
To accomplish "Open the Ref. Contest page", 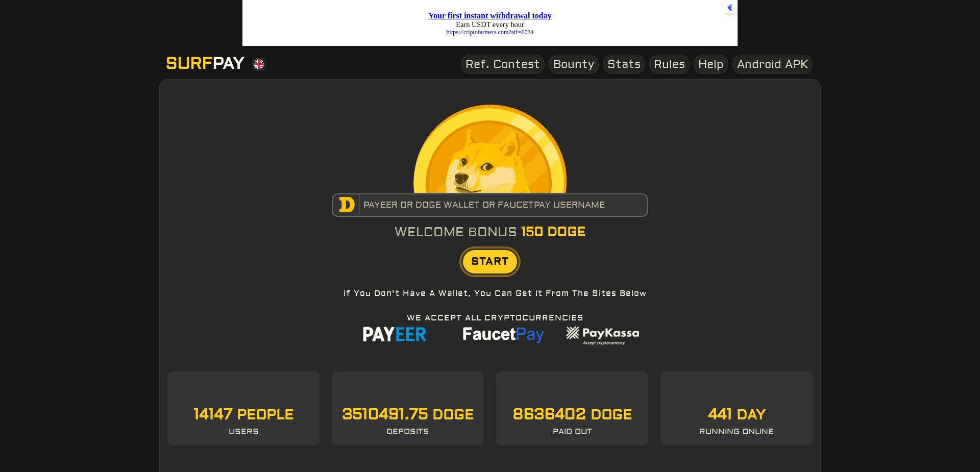I will coord(502,64).
